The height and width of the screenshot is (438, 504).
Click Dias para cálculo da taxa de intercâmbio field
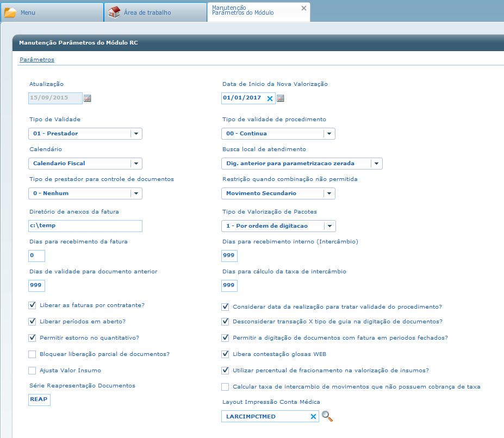[229, 286]
